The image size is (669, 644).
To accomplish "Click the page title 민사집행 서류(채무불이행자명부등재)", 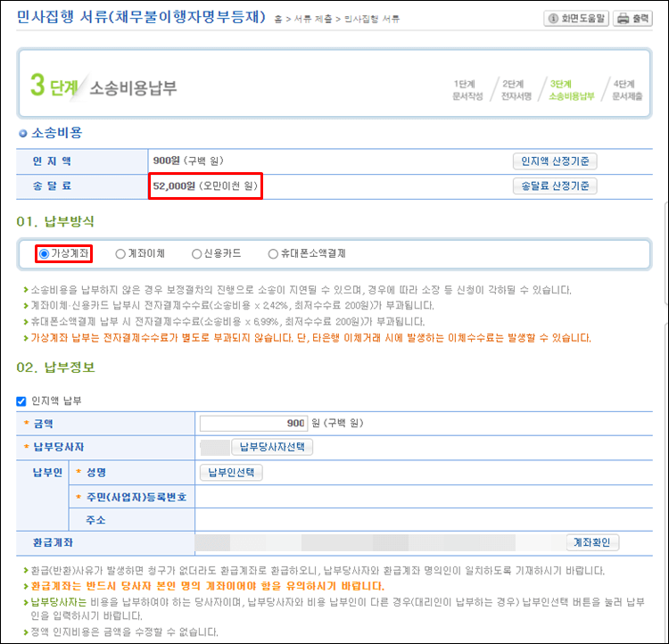I will (x=141, y=17).
